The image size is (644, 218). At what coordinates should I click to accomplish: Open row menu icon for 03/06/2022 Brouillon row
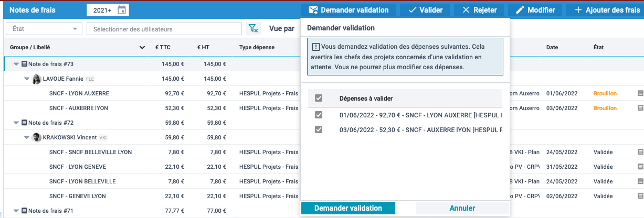click(640, 108)
